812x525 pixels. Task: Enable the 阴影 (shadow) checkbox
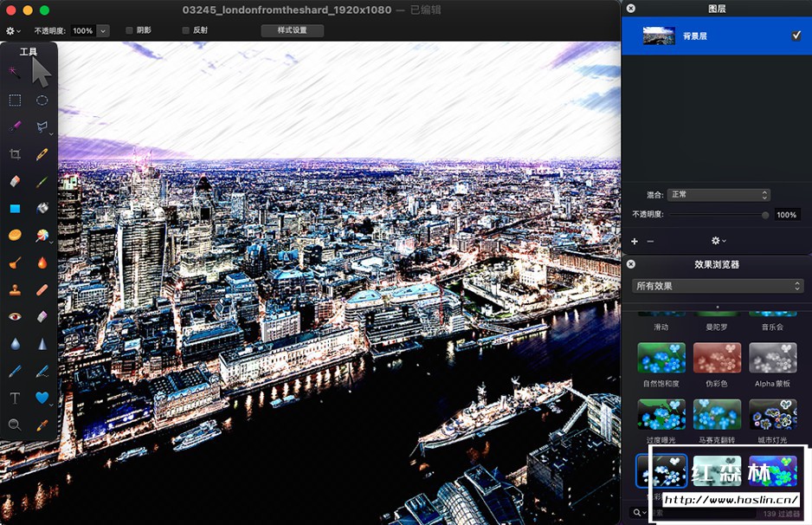(130, 30)
